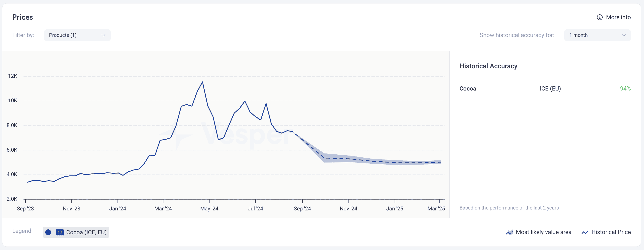Click the 1 month dropdown chevron
The width and height of the screenshot is (644, 250).
click(624, 35)
